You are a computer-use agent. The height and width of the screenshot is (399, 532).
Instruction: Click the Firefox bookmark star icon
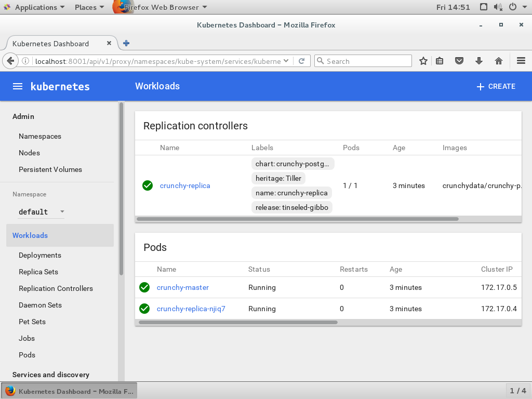pyautogui.click(x=423, y=61)
